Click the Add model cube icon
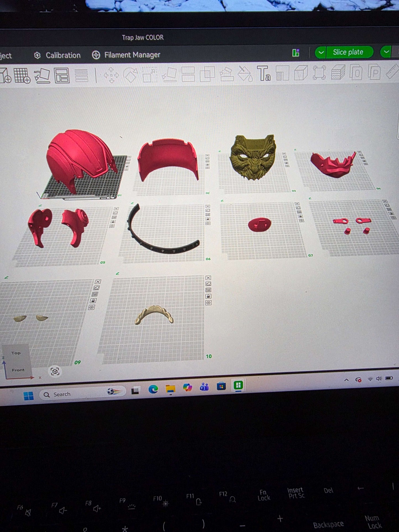Viewport: 399px width, 532px height. pyautogui.click(x=5, y=76)
